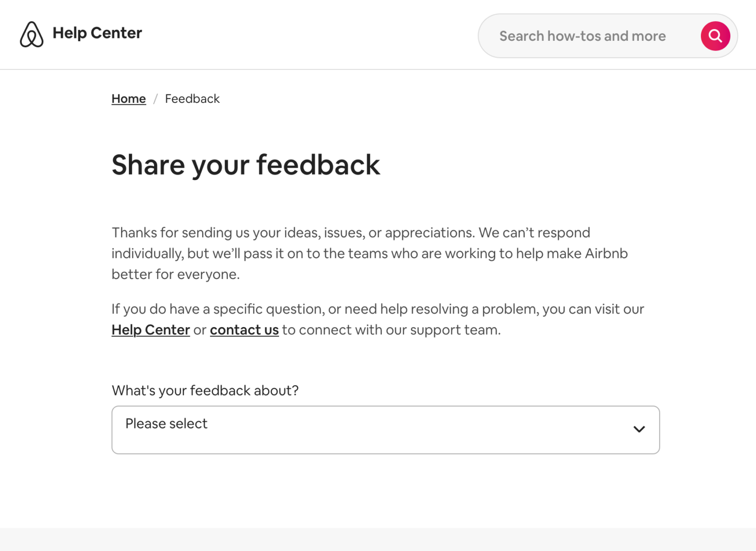The height and width of the screenshot is (551, 756).
Task: Follow the "contact us" link
Action: pyautogui.click(x=244, y=330)
